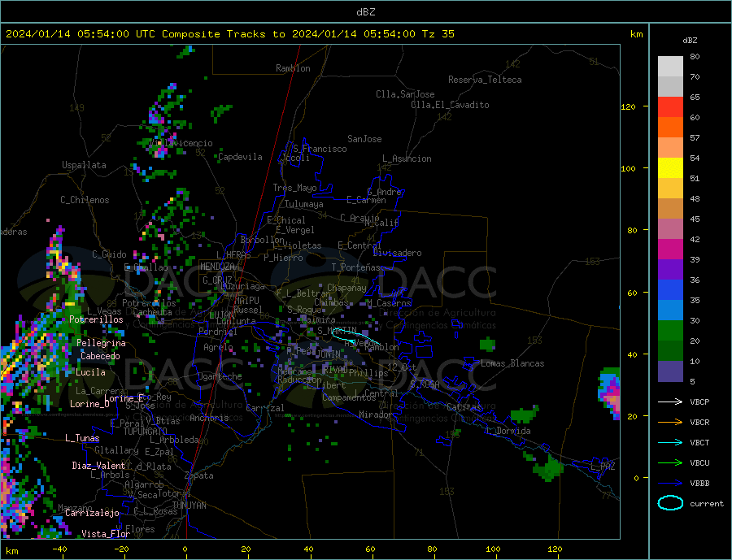Viewport: 732px width, 560px height.
Task: Click the MENDOZA city label
Action: click(217, 267)
